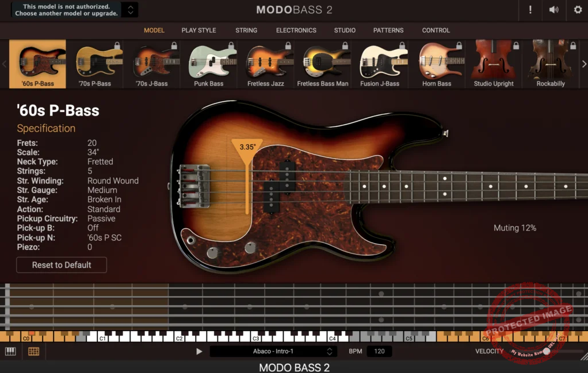
Task: Click lock icon on Fretless Bass Man
Action: coord(345,45)
